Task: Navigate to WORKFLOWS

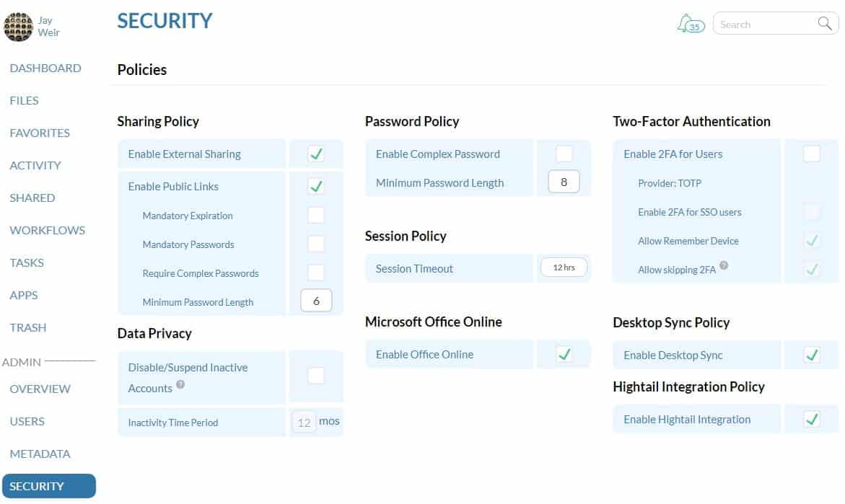Action: (x=47, y=230)
